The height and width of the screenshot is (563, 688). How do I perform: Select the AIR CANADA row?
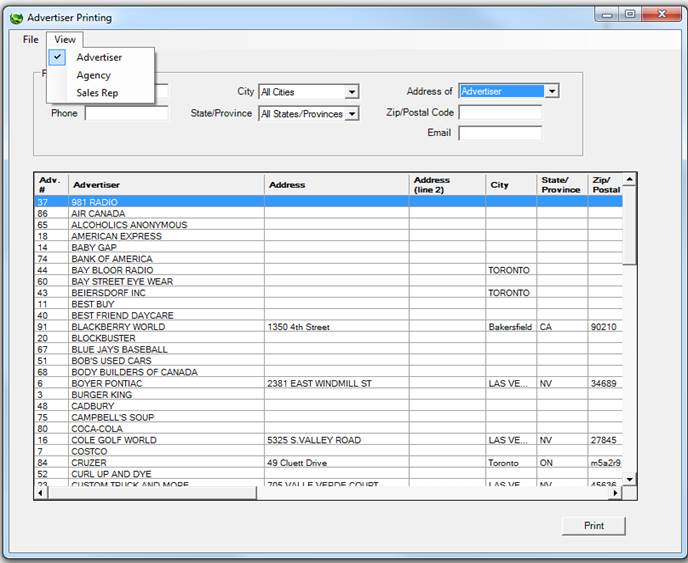click(x=98, y=214)
